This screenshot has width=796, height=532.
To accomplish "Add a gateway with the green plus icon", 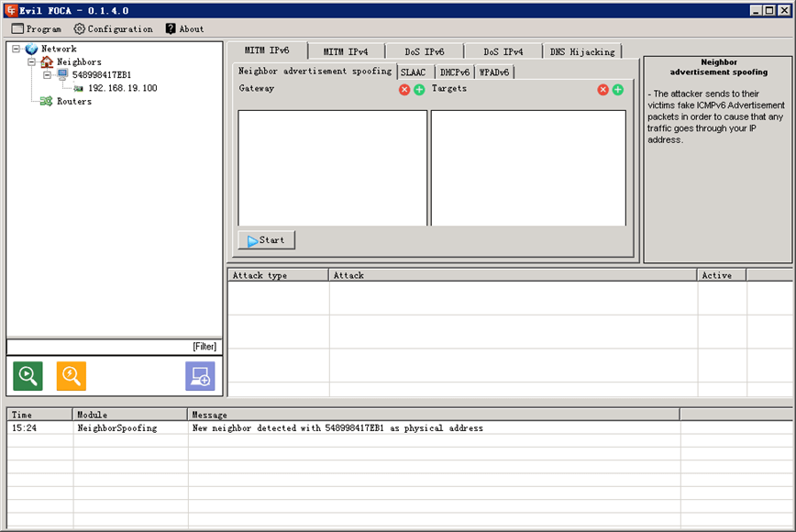I will coord(419,90).
